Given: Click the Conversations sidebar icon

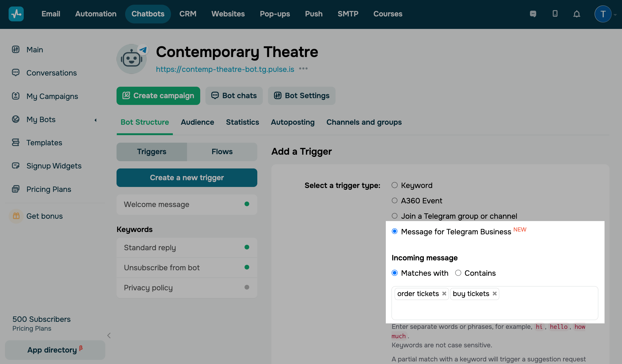Looking at the screenshot, I should tap(16, 73).
